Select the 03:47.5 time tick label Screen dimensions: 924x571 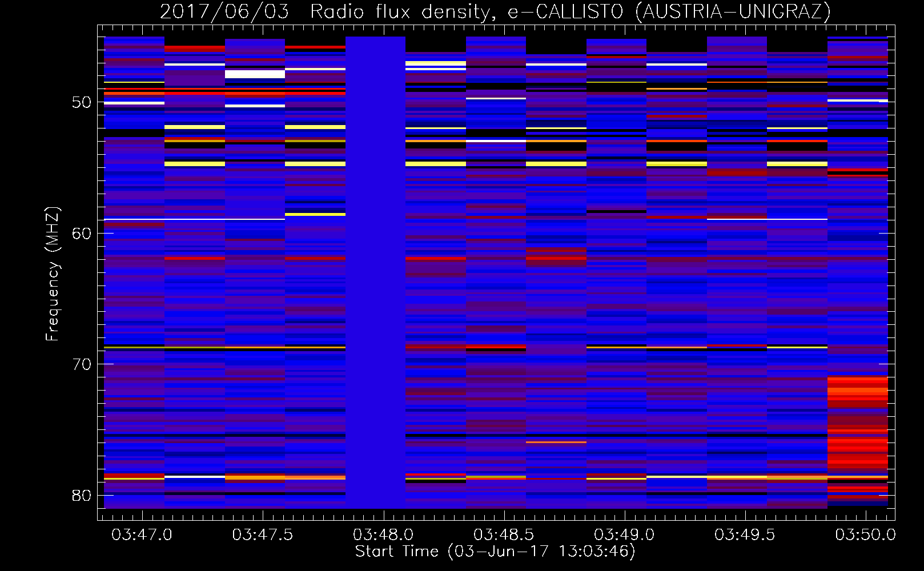click(263, 535)
